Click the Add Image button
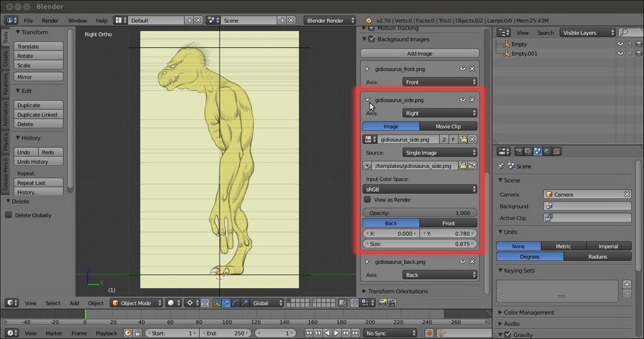Screen dimensions: 644x339 pos(420,54)
